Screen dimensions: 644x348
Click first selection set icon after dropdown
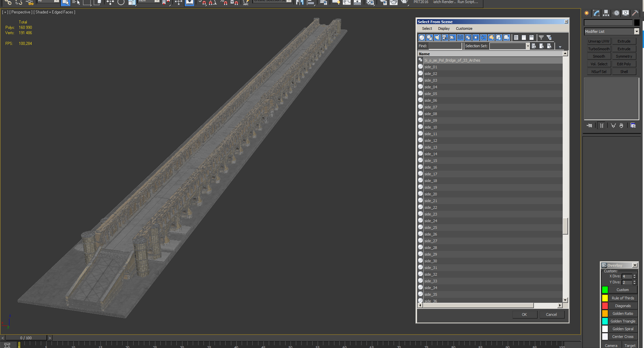point(534,46)
